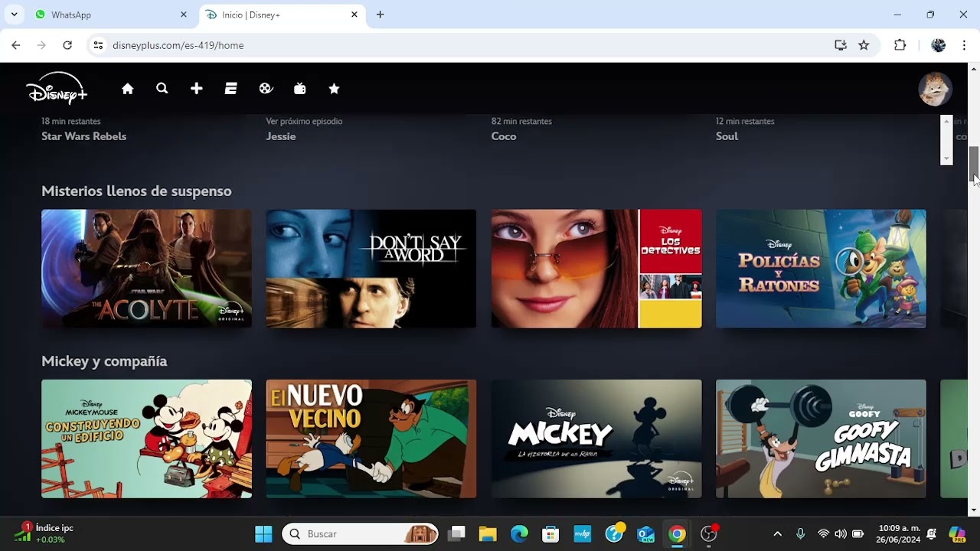Click the microphone tray icon
This screenshot has height=551, width=980.
[x=801, y=533]
